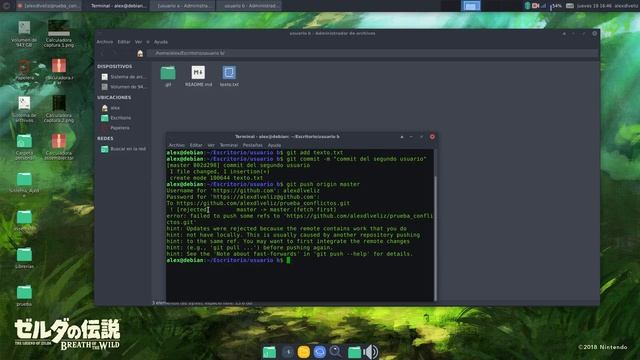Viewport: 640px width, 360px height.
Task: Open Calculadora captura 1.png on desktop
Action: pyautogui.click(x=59, y=33)
